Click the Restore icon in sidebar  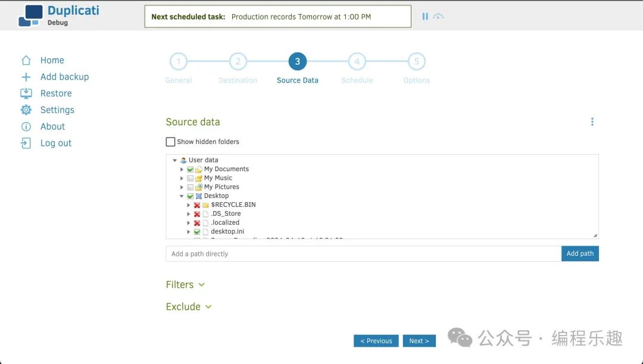[x=26, y=93]
